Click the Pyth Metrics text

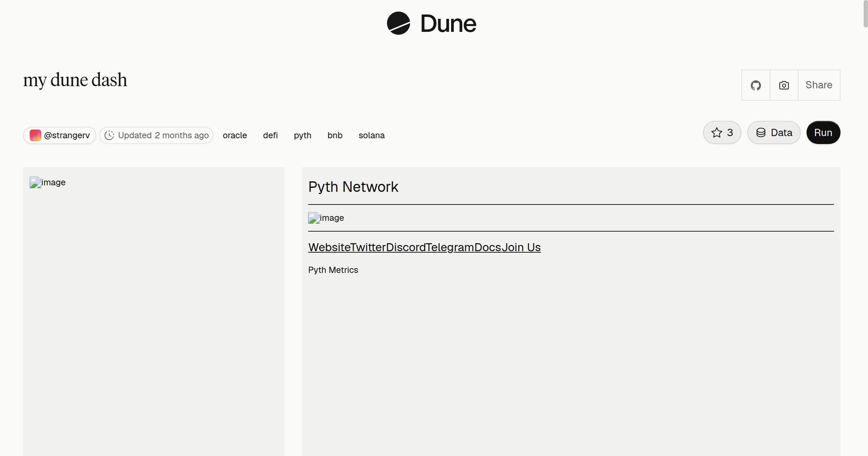[x=333, y=270]
